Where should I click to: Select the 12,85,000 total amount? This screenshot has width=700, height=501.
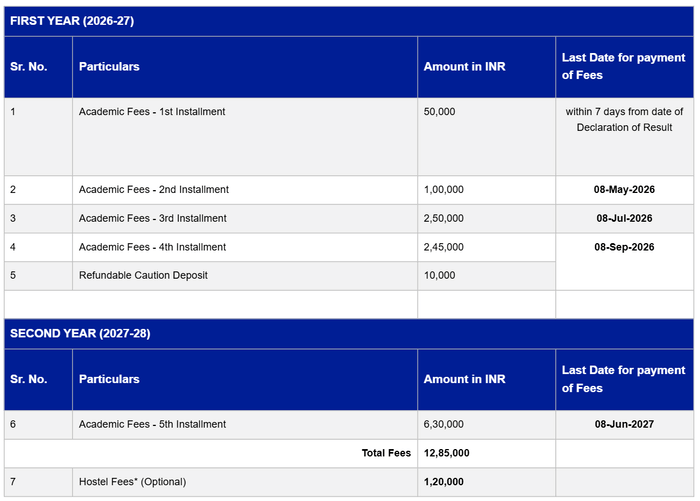point(447,453)
